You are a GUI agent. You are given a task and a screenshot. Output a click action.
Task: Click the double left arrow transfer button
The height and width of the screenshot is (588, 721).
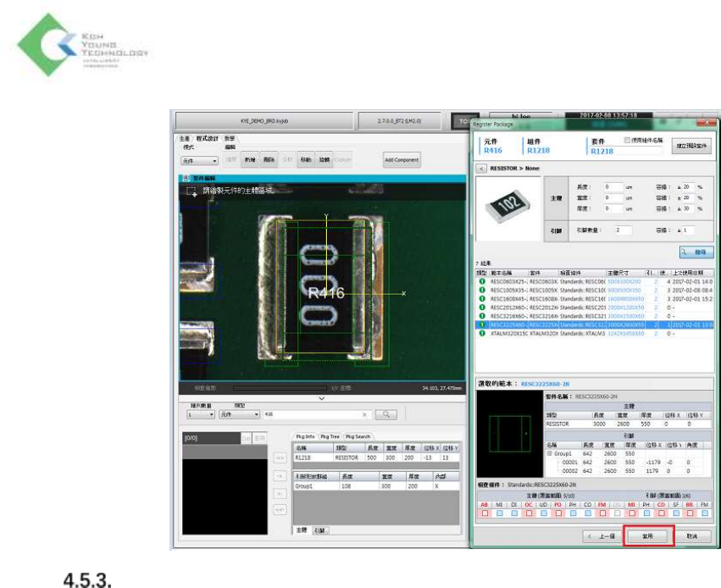(280, 508)
